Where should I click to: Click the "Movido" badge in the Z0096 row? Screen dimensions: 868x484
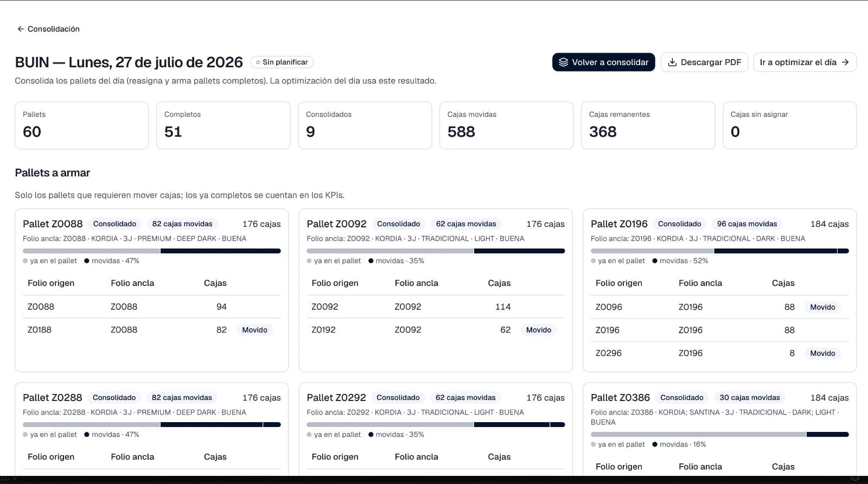pyautogui.click(x=822, y=307)
